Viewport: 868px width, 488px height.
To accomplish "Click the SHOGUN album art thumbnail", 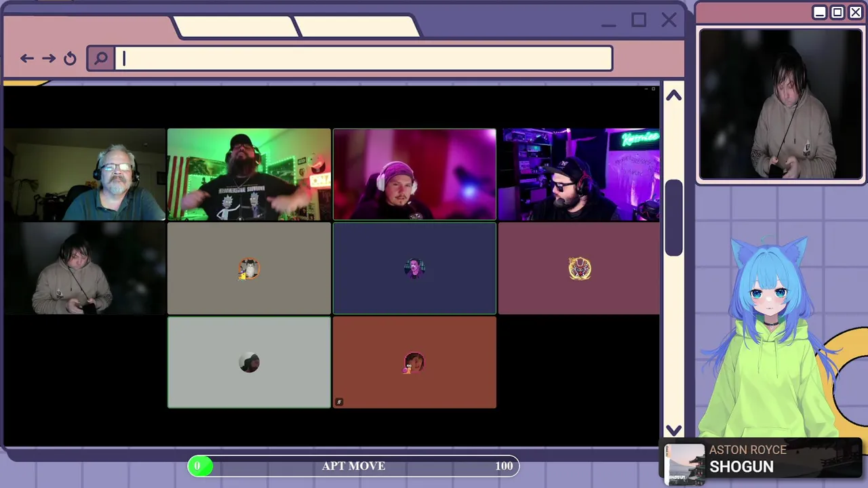I will coord(684,464).
